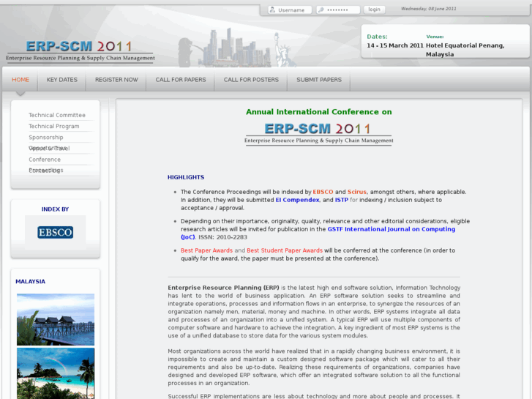532x399 pixels.
Task: Click the EI Compendex link
Action: pyautogui.click(x=297, y=200)
